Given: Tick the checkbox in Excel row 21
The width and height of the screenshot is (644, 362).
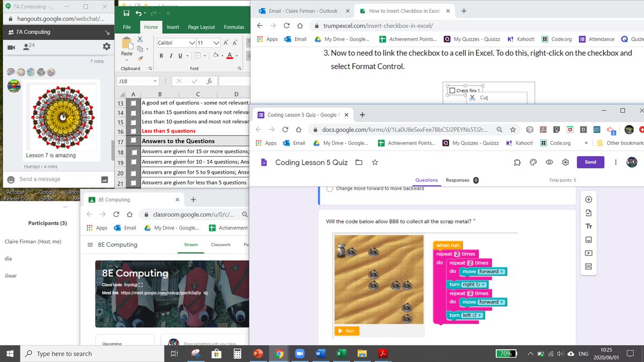Looking at the screenshot, I should pyautogui.click(x=134, y=183).
